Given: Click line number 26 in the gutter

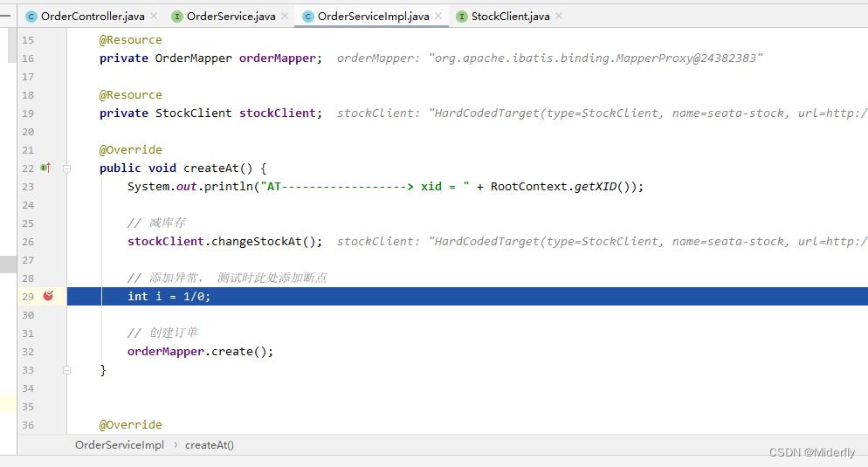Looking at the screenshot, I should click(x=28, y=242).
